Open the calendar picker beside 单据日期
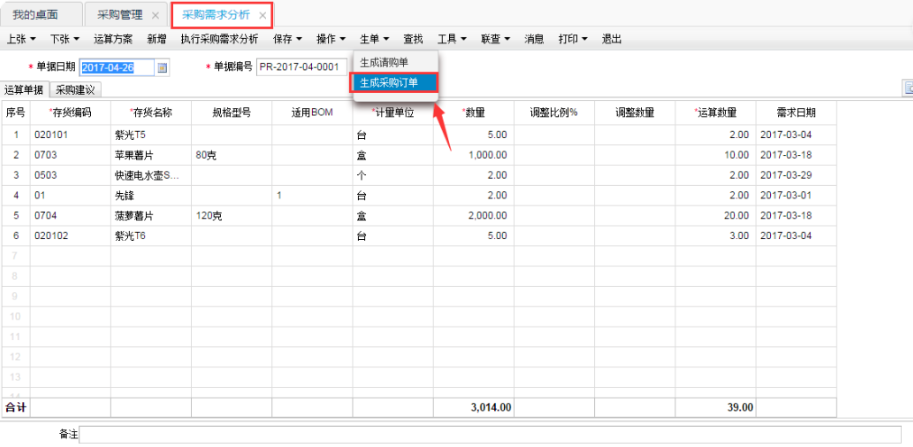 pyautogui.click(x=162, y=68)
